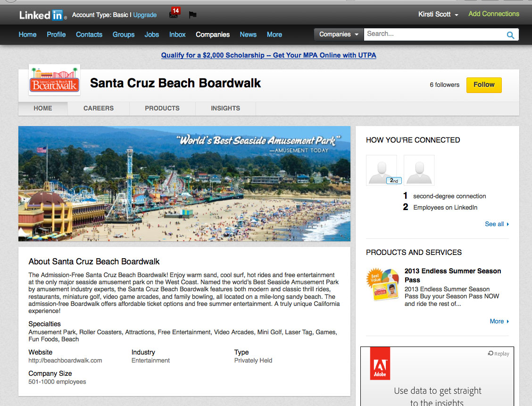Image resolution: width=532 pixels, height=406 pixels.
Task: Open the Jobs menu
Action: click(x=152, y=34)
